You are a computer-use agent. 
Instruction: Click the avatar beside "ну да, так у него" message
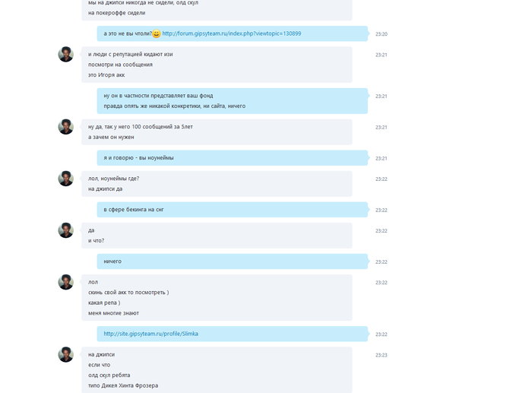66,127
